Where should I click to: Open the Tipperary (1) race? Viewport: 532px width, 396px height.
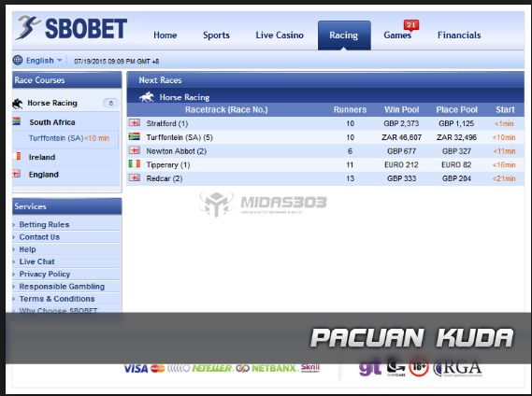(168, 165)
